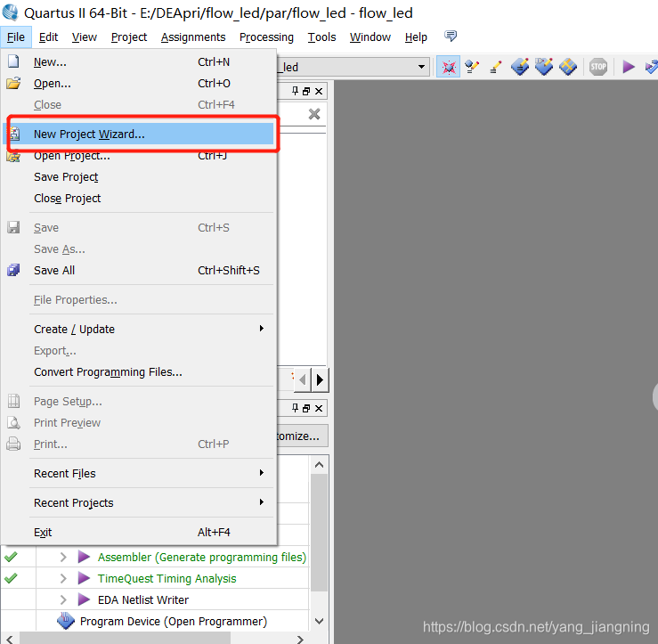This screenshot has height=644, width=658.
Task: Open the Processing menu
Action: pos(266,37)
